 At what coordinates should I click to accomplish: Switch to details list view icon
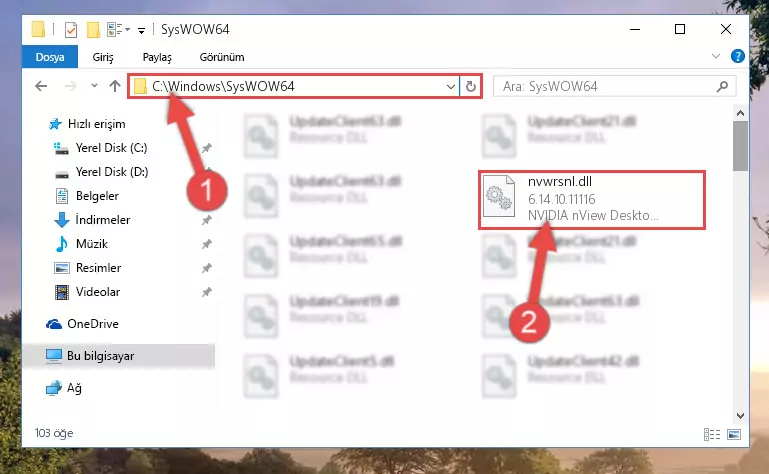pos(712,434)
